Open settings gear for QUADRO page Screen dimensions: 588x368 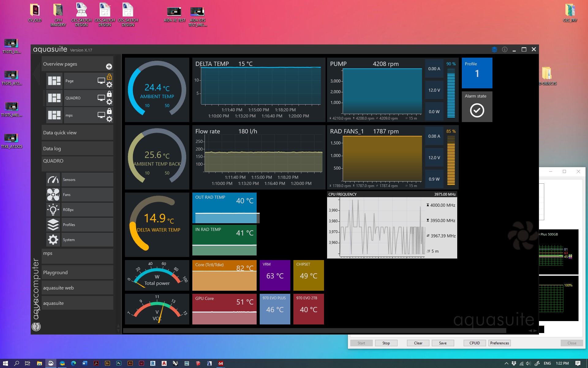coord(109,102)
